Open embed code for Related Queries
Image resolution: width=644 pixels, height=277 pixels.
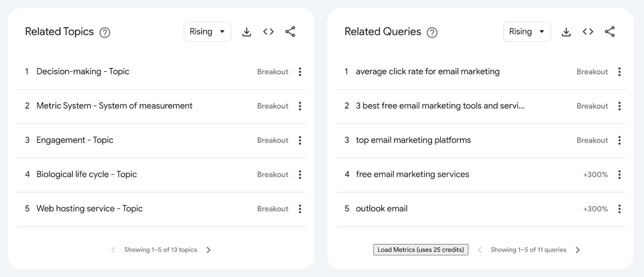tap(588, 32)
